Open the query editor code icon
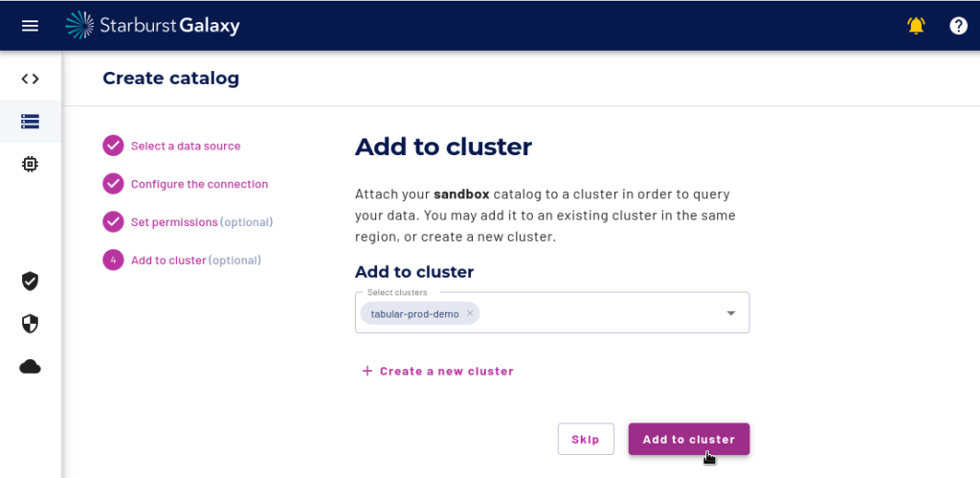Image resolution: width=980 pixels, height=478 pixels. [x=30, y=79]
